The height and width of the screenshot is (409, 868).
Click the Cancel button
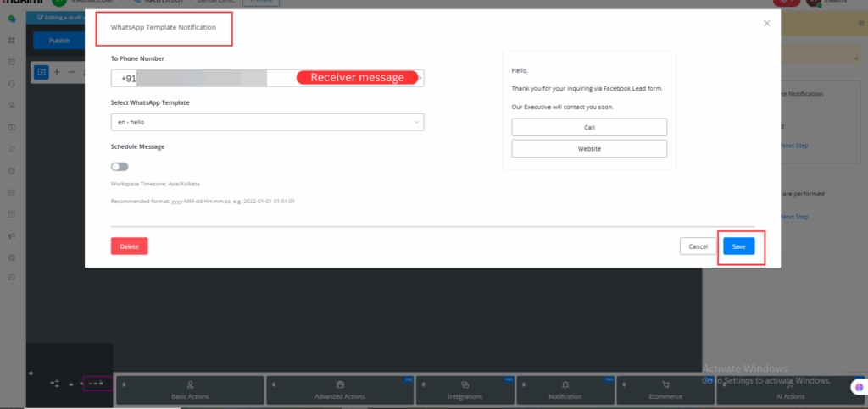pyautogui.click(x=698, y=246)
